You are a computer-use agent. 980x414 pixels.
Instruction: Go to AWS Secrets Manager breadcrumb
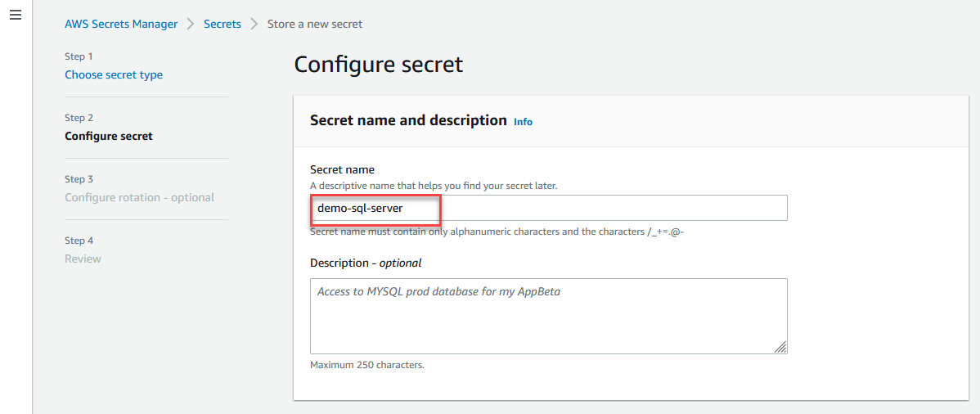click(x=121, y=25)
